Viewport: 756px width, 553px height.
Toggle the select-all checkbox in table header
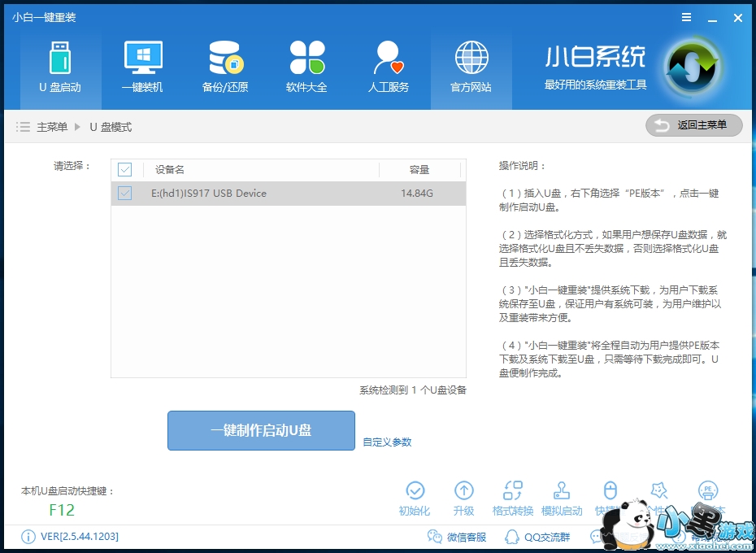coord(125,169)
